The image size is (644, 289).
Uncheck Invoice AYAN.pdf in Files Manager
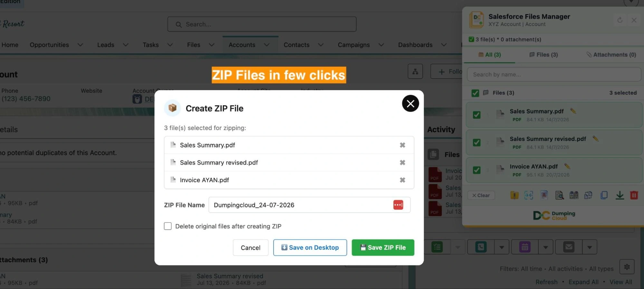pyautogui.click(x=476, y=170)
